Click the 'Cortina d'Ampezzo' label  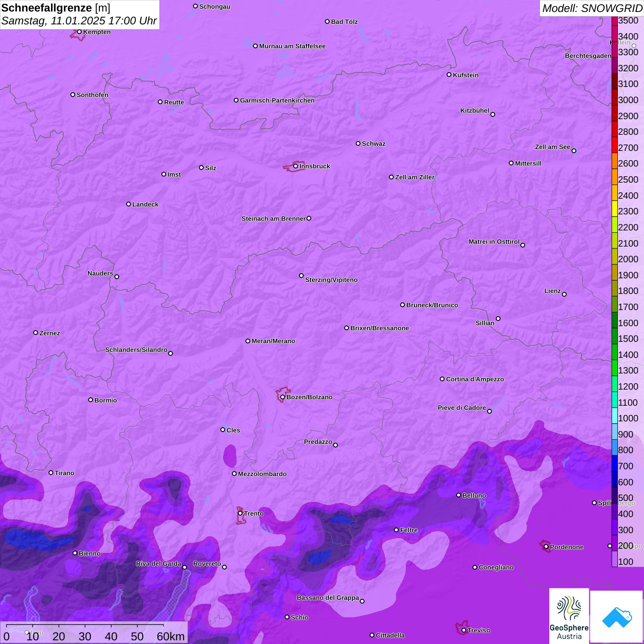475,379
